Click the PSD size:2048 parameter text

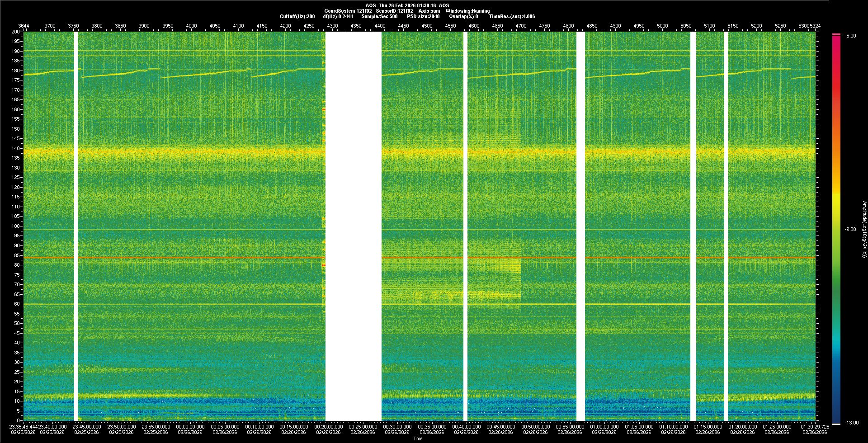click(423, 17)
